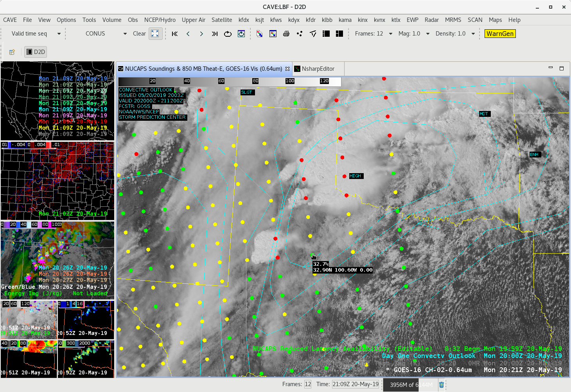Viewport: 571px width, 392px height.
Task: Click the printer icon
Action: coord(286,34)
